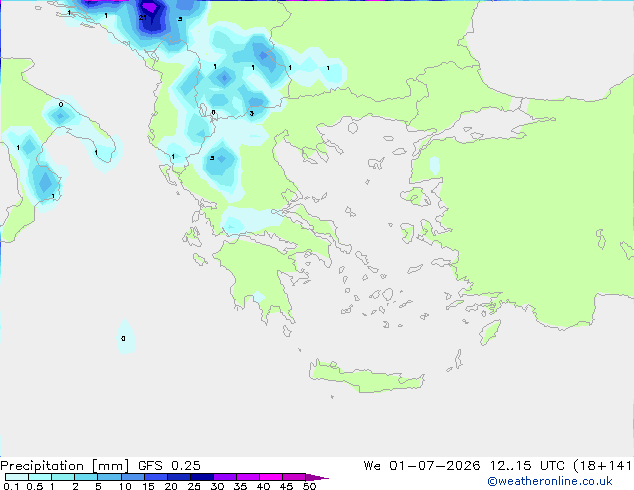Click the 0.5–1 mm legend color swatch

point(40,477)
